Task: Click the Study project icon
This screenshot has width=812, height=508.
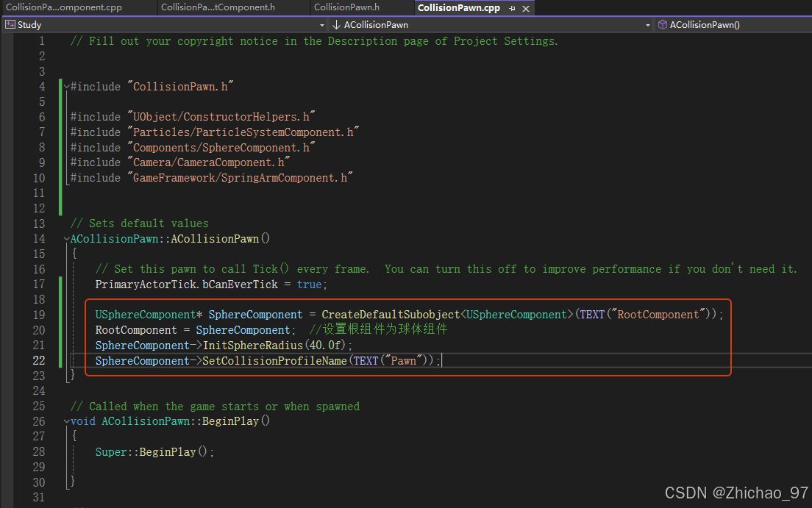Action: click(10, 24)
